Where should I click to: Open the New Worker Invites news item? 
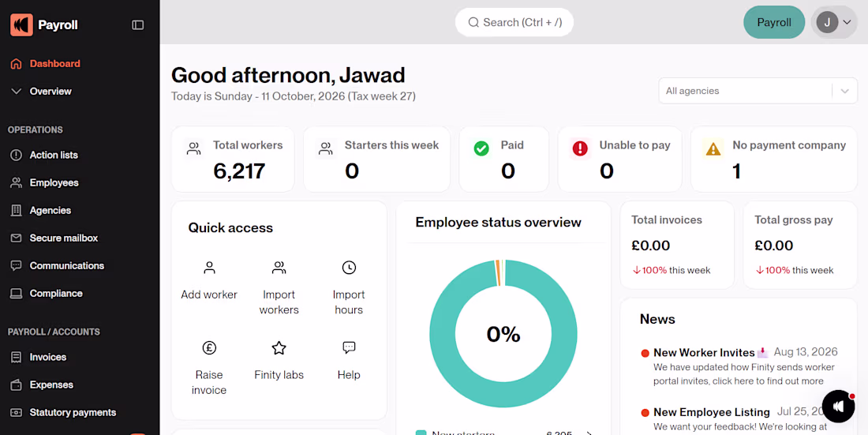(x=704, y=352)
